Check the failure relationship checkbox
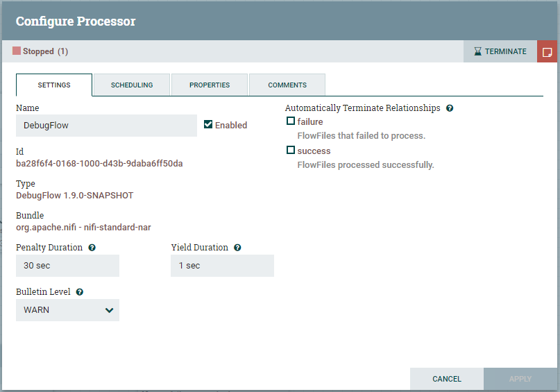This screenshot has width=560, height=392. (x=291, y=121)
